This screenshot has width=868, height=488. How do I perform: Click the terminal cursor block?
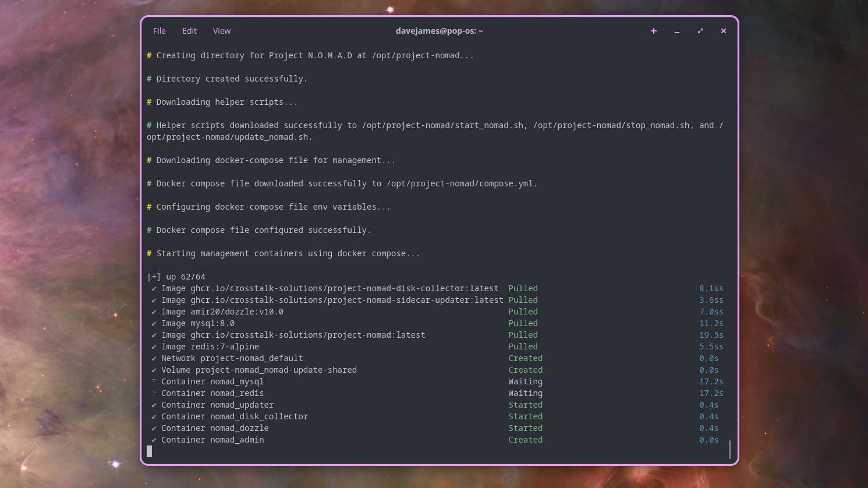coord(150,451)
